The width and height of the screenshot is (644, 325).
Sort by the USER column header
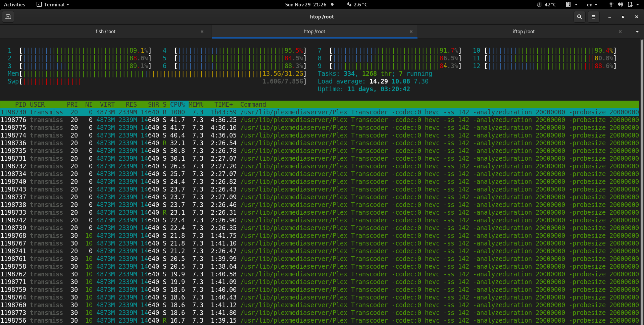(37, 105)
